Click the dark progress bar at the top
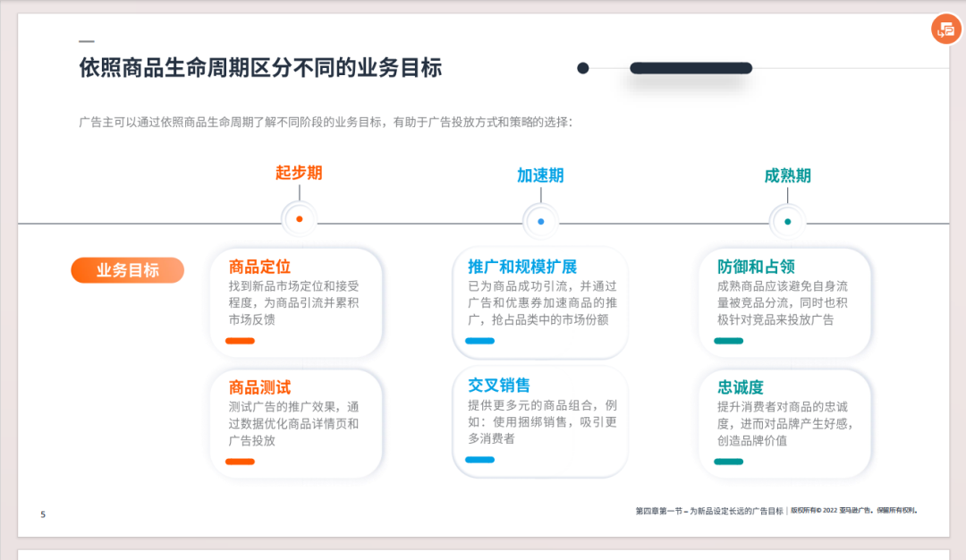This screenshot has height=560, width=966. (691, 67)
